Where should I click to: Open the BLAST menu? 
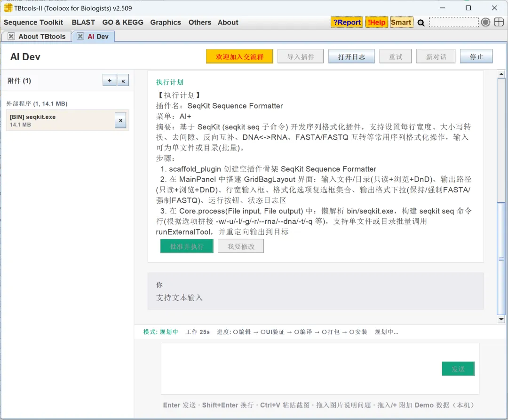[x=83, y=23]
